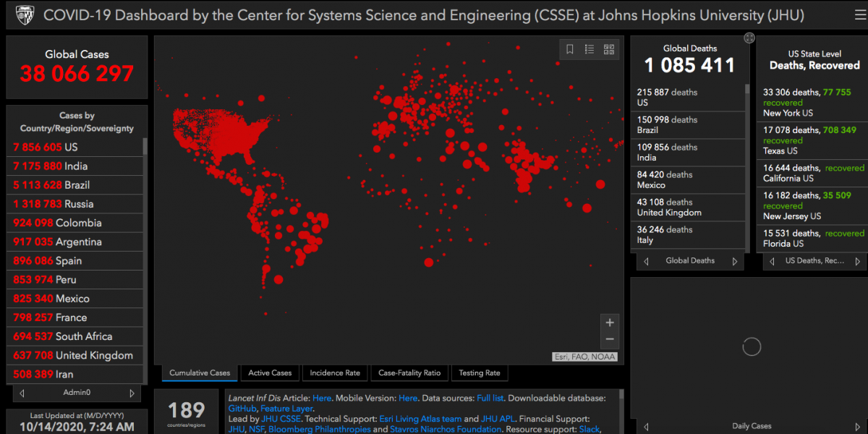This screenshot has width=868, height=434.
Task: Select '5 113 628 Brazil' row
Action: point(76,184)
